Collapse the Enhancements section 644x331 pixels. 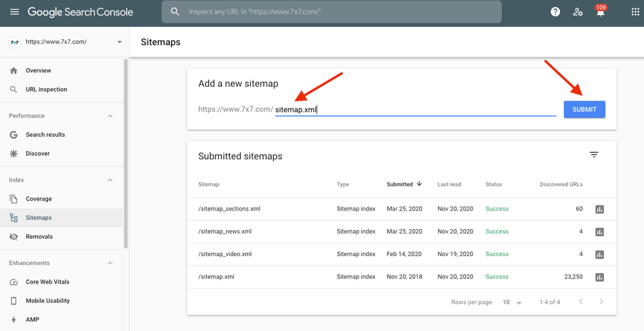point(110,263)
